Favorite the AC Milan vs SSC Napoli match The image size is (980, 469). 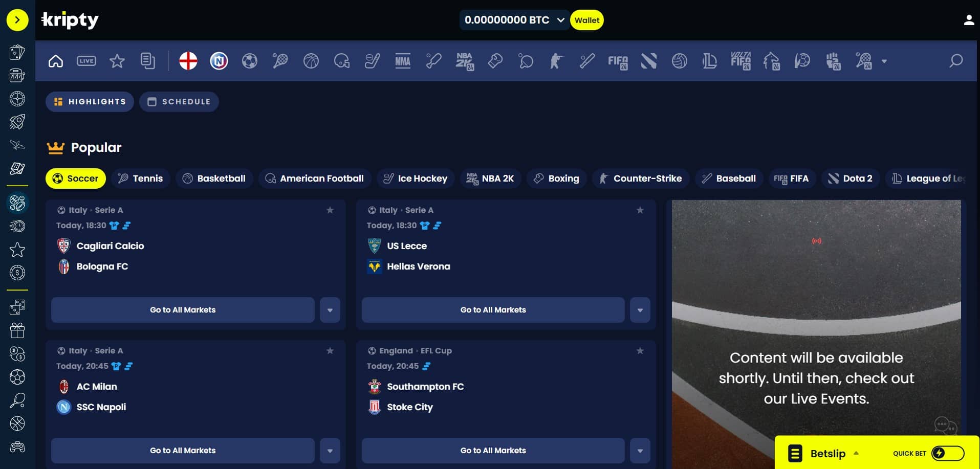click(x=330, y=351)
